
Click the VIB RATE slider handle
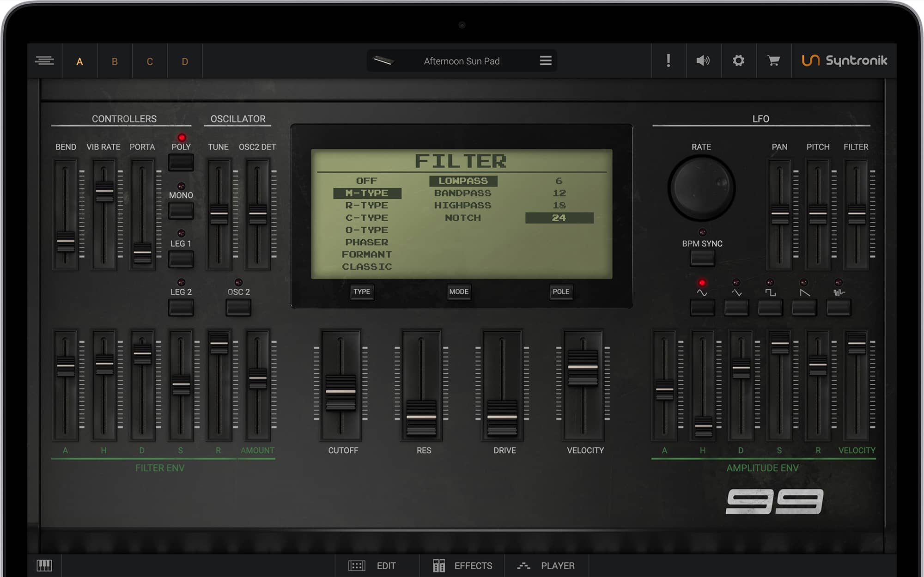pos(104,191)
